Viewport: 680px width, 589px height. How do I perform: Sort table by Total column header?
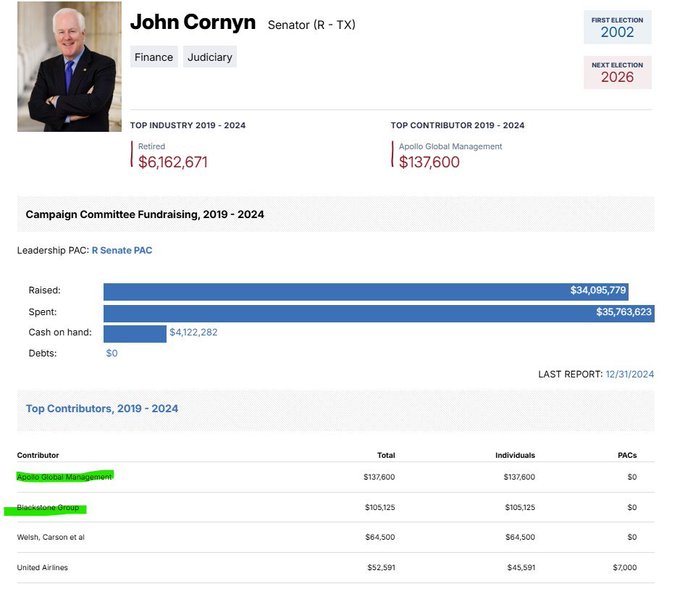click(385, 455)
